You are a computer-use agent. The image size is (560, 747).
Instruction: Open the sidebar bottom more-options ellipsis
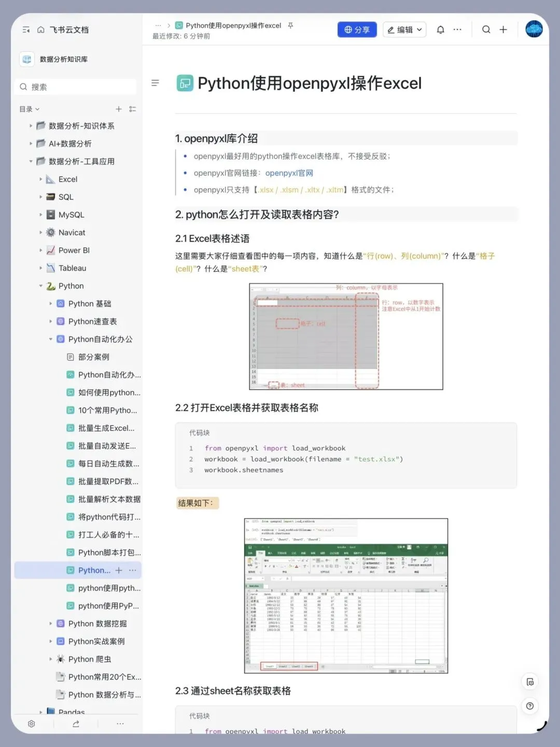pyautogui.click(x=120, y=724)
